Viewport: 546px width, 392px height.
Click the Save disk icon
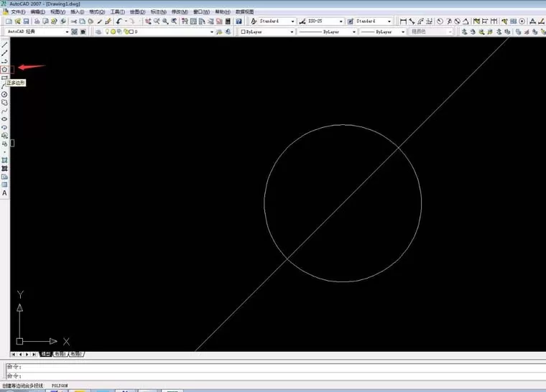click(26, 22)
